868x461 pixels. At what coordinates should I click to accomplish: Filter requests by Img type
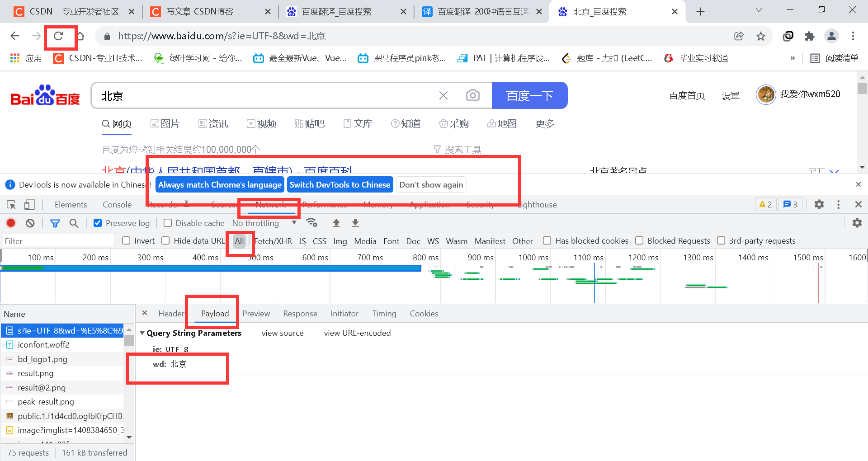(340, 241)
